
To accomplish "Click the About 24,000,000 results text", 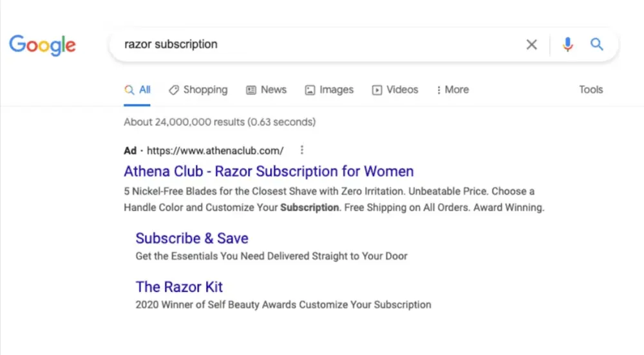I will pos(220,122).
